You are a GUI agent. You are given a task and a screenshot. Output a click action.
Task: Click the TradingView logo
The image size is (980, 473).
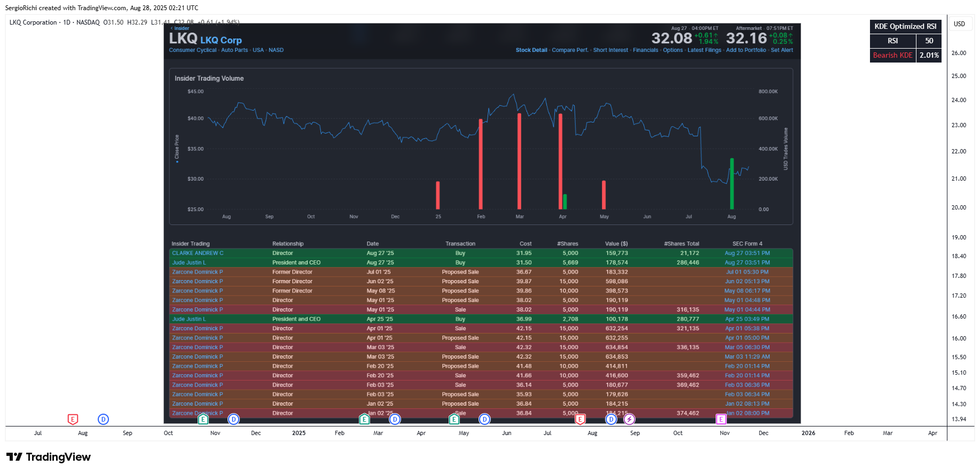(x=49, y=457)
